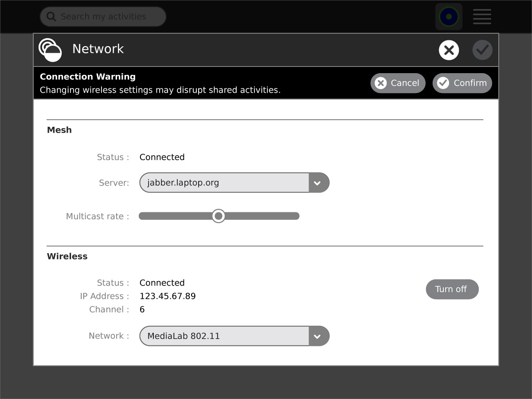Image resolution: width=532 pixels, height=399 pixels.
Task: Click the Network title in the dialog header
Action: tap(98, 49)
